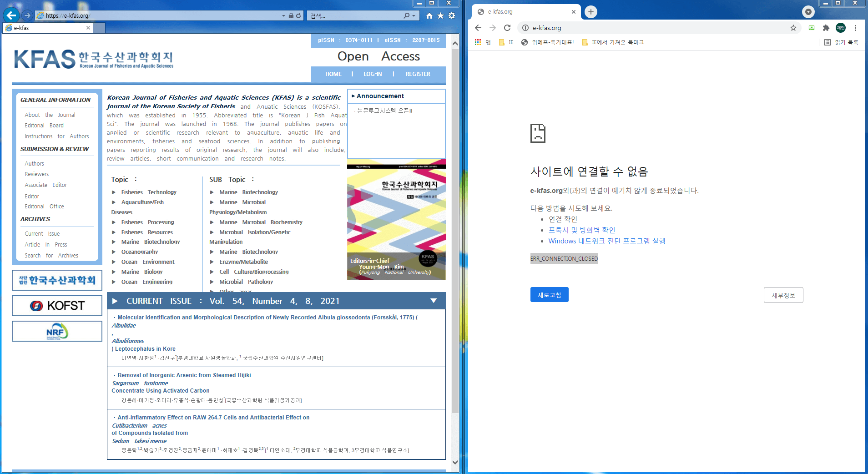The width and height of the screenshot is (868, 474).
Task: Open a new tab in IE
Action: (99, 28)
